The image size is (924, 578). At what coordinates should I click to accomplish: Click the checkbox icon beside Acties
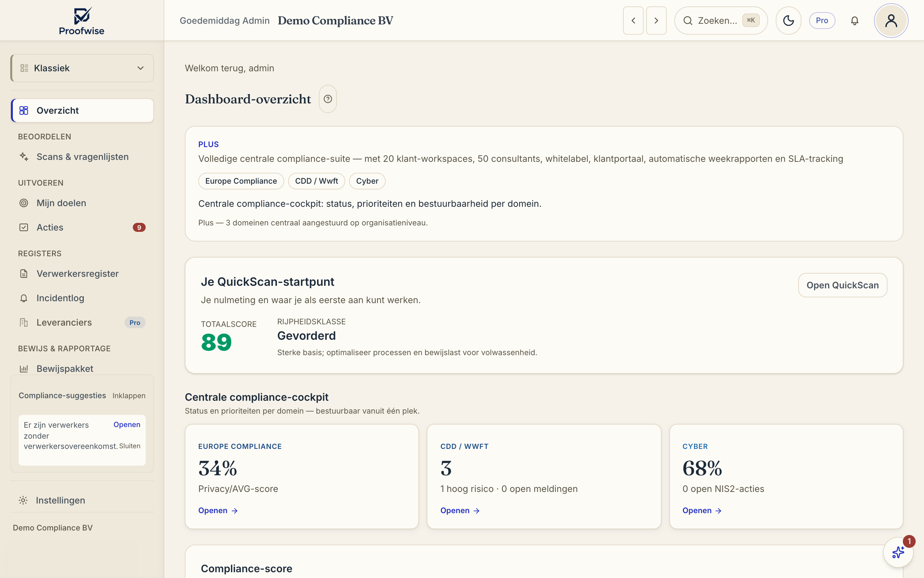(x=24, y=227)
